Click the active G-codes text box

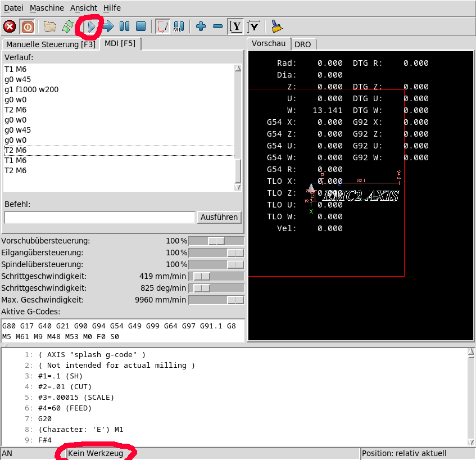pyautogui.click(x=123, y=331)
